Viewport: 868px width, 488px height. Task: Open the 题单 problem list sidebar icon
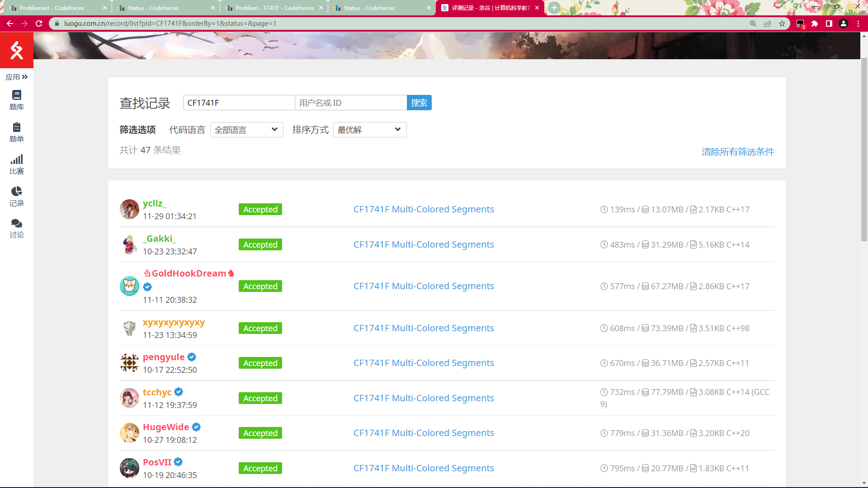(17, 132)
